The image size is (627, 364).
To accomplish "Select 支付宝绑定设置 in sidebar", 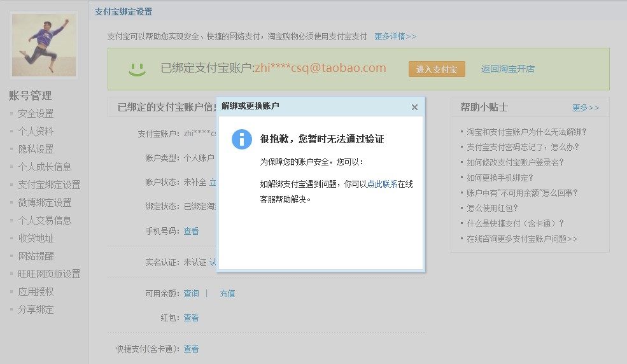I will click(x=49, y=185).
